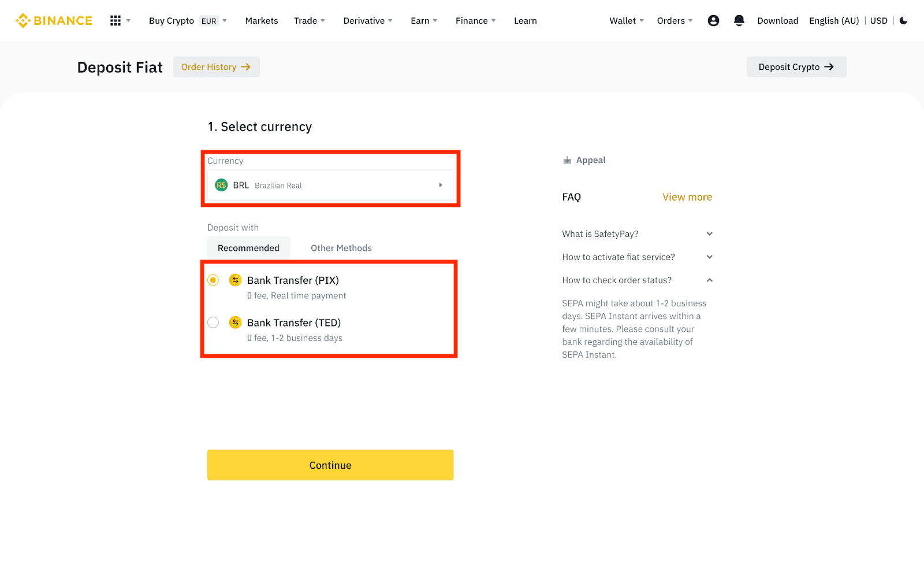The image size is (924, 578).
Task: Open the Currency BRL dropdown
Action: 330,186
